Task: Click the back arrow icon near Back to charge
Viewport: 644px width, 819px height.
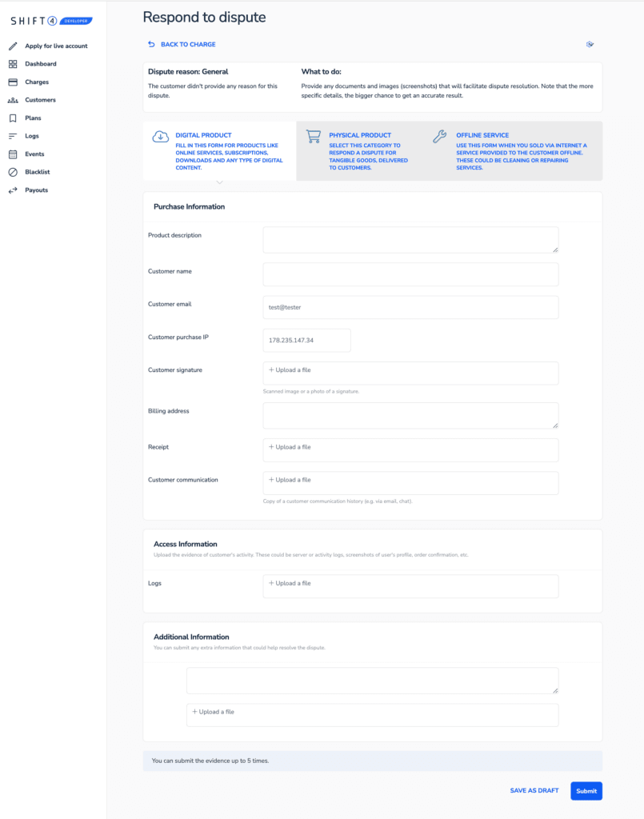Action: pyautogui.click(x=151, y=45)
